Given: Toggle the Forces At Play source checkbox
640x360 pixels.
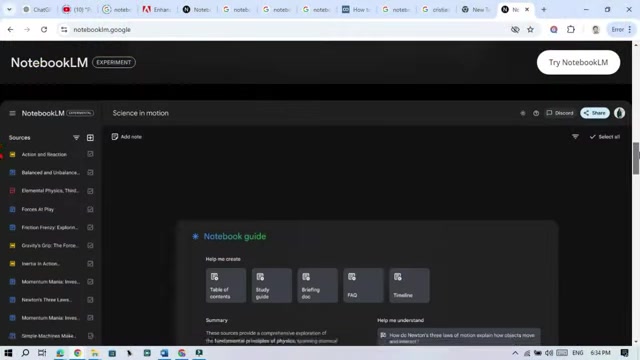Looking at the screenshot, I should coord(90,209).
